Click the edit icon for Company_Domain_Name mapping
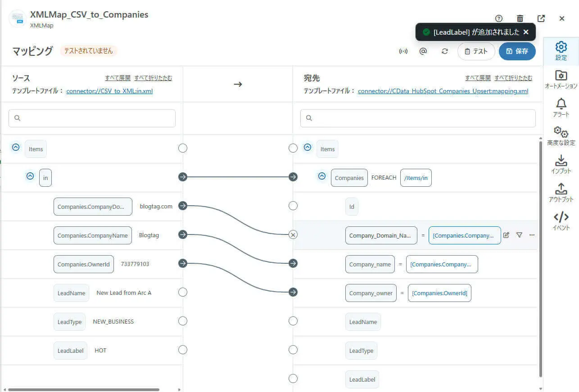 [506, 235]
